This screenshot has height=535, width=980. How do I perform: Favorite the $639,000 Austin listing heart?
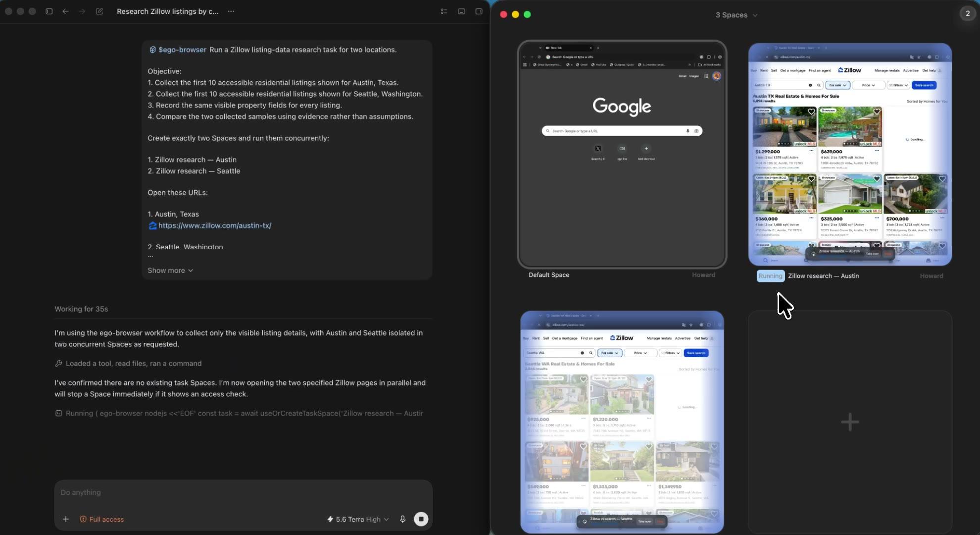click(x=877, y=112)
